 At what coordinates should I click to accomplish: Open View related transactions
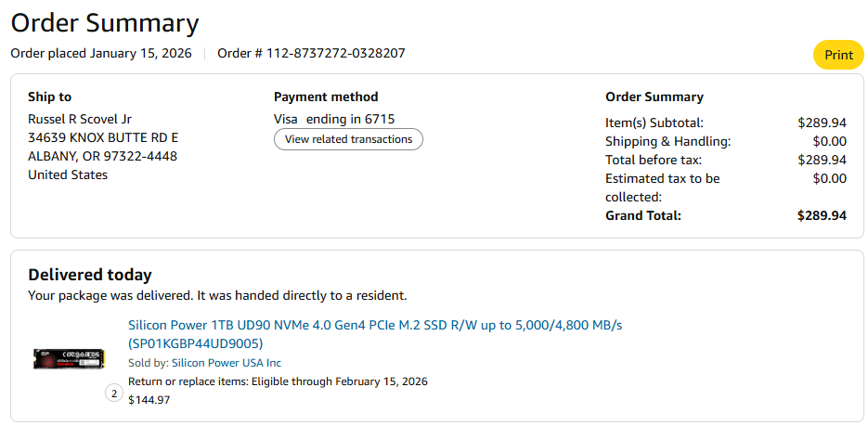[x=348, y=139]
